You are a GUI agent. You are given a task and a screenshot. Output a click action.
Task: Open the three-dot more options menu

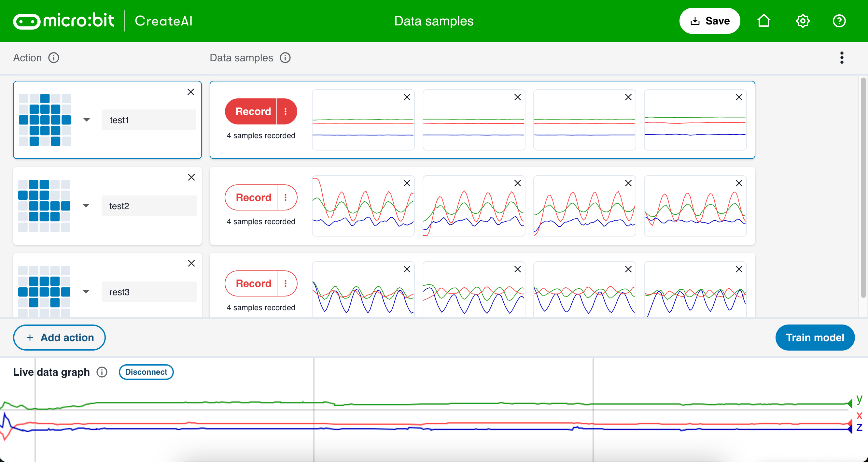(x=842, y=58)
